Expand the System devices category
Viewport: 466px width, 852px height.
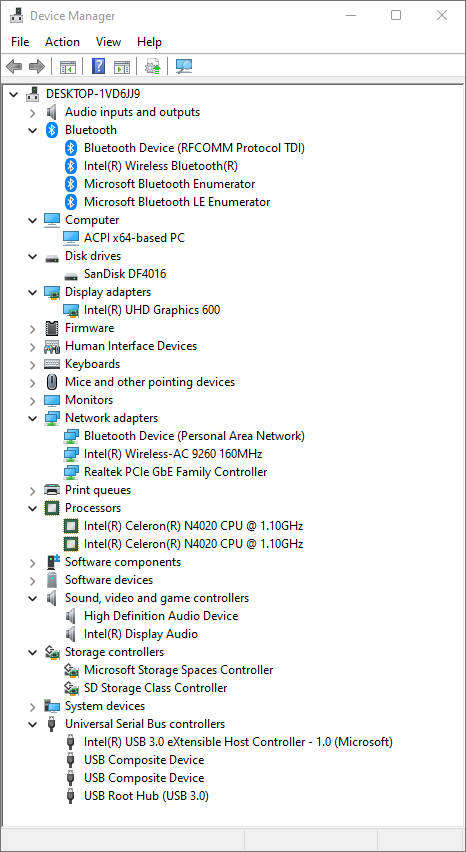(33, 706)
